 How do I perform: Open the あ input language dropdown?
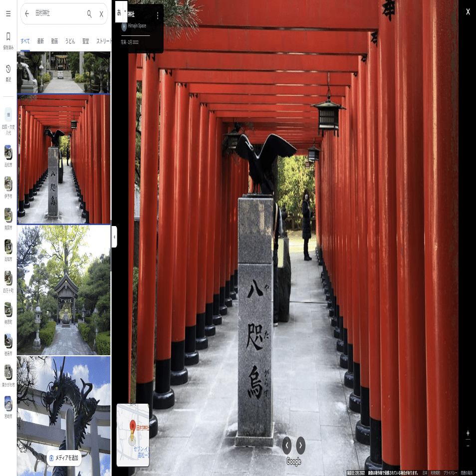coord(121,12)
